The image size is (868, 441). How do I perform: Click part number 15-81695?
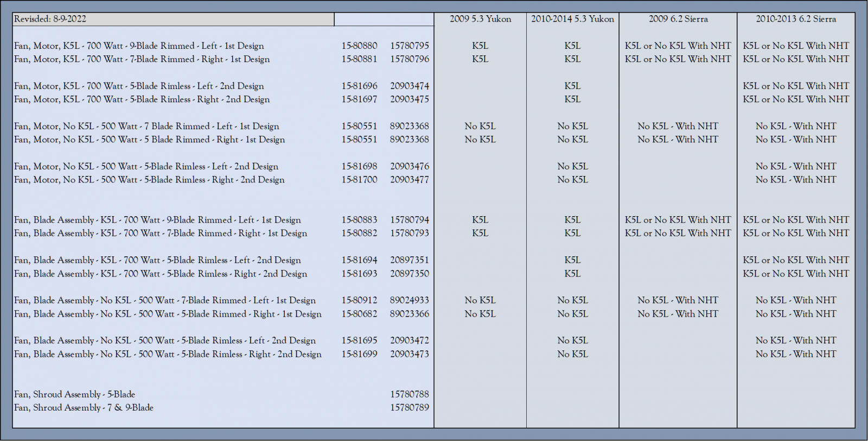point(359,341)
